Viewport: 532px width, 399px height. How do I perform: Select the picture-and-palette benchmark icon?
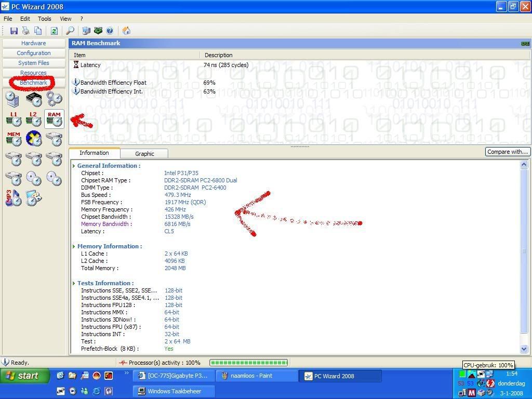coord(34,198)
